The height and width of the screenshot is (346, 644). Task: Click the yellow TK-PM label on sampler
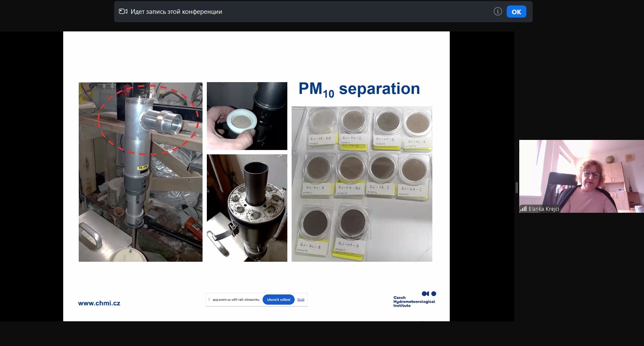coord(142,168)
